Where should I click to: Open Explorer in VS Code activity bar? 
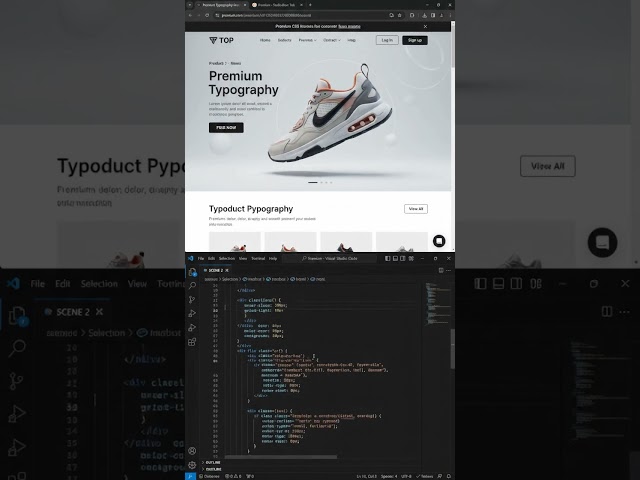pyautogui.click(x=192, y=272)
